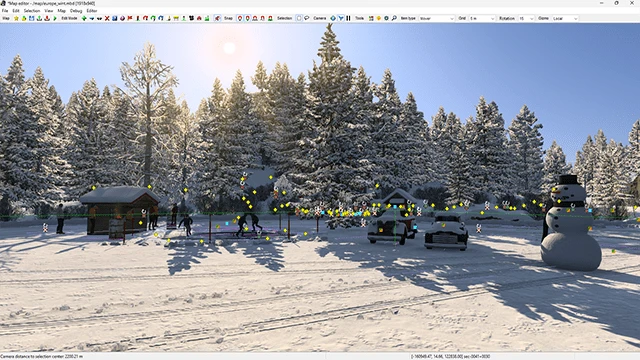Click the red anchor toolbar icon

(47, 18)
